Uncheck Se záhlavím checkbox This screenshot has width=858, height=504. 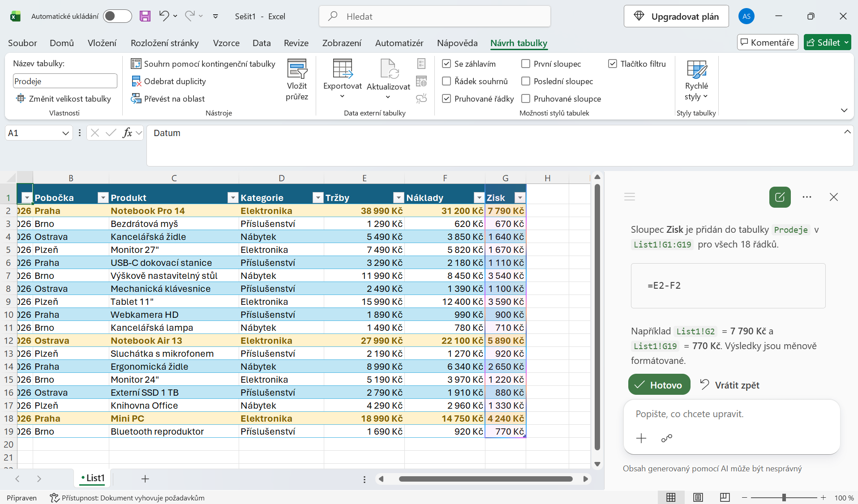click(x=446, y=64)
